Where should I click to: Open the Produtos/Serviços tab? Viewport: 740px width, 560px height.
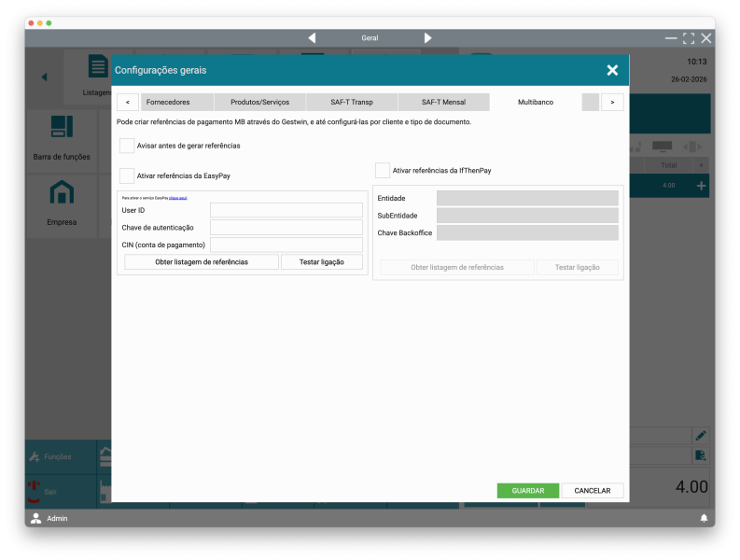pos(260,102)
